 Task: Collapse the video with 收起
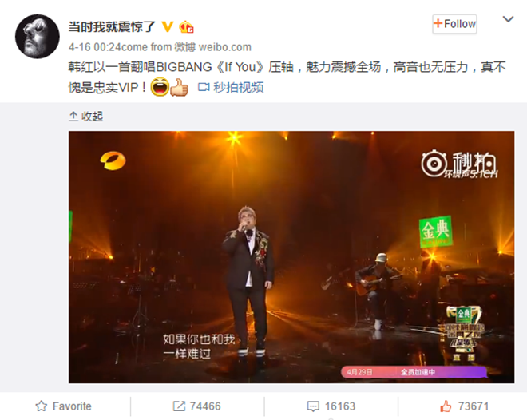85,117
